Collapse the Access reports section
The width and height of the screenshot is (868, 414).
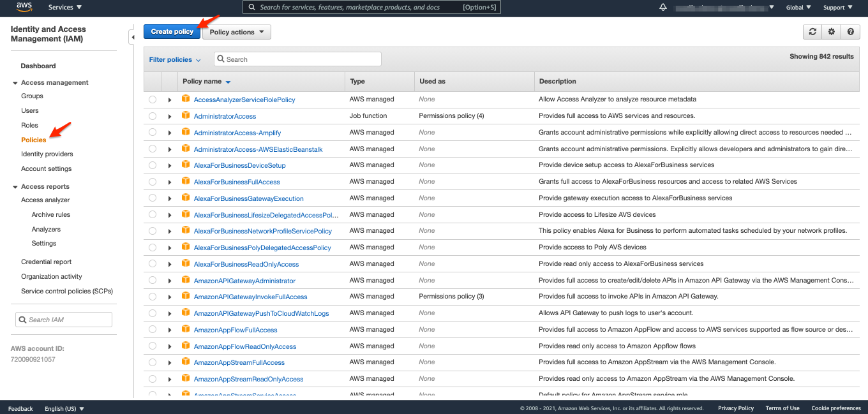tap(15, 187)
